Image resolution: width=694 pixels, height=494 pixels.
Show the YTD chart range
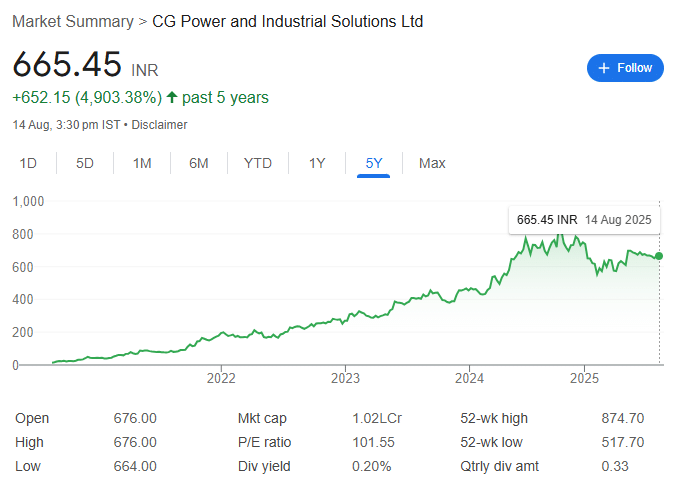click(258, 163)
